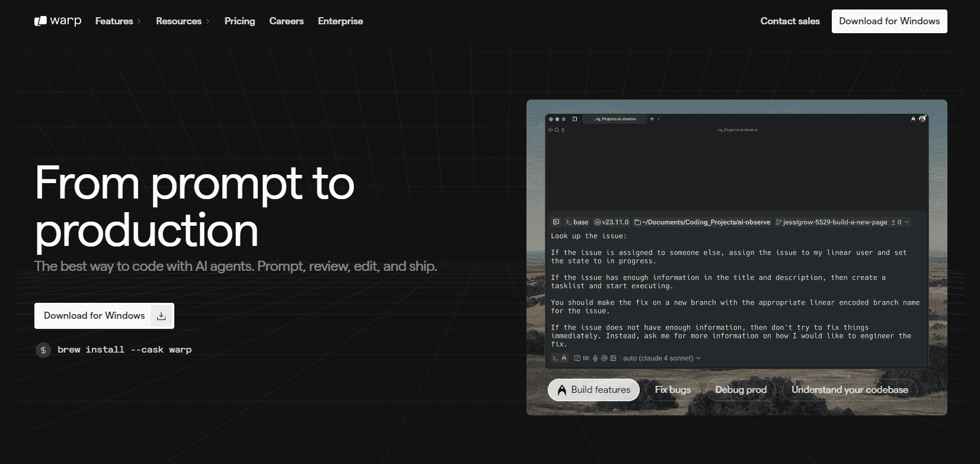Click the attach image icon in input bar
Viewport: 980px width, 464px height.
(x=613, y=358)
